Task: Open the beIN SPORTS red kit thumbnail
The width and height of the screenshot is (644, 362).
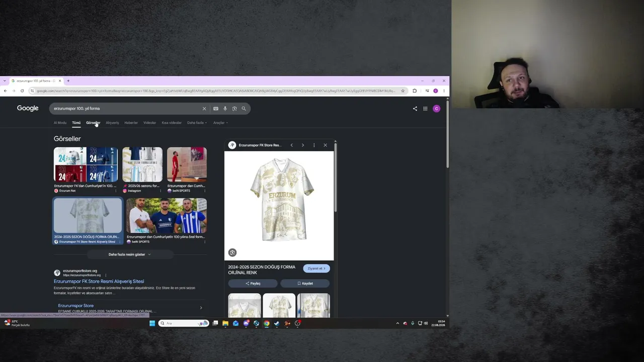Action: coord(187,164)
